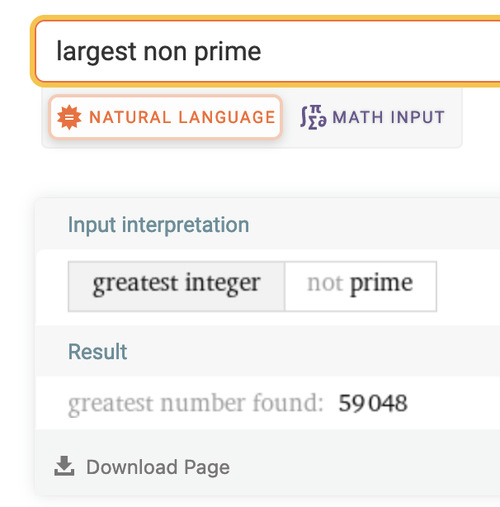Click the bold 'prime' word in the table
This screenshot has width=500, height=507.
pos(381,284)
